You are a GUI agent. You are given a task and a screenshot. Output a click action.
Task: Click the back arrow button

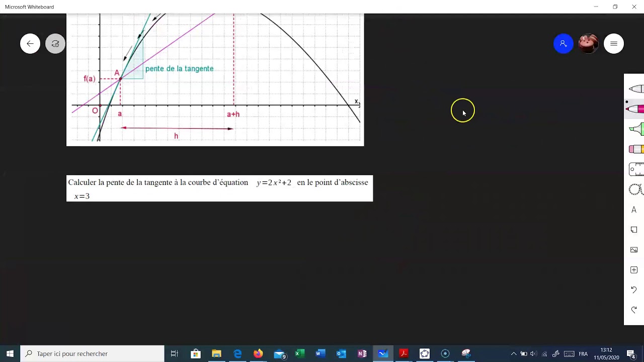coord(30,44)
